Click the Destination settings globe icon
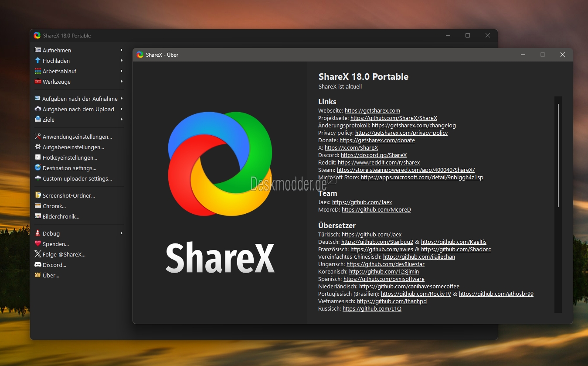The image size is (588, 366). [x=38, y=168]
